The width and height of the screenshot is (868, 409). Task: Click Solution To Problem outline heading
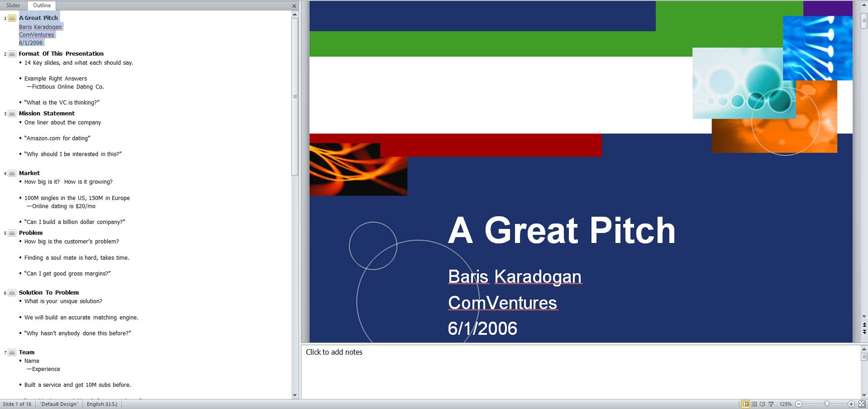(x=49, y=293)
